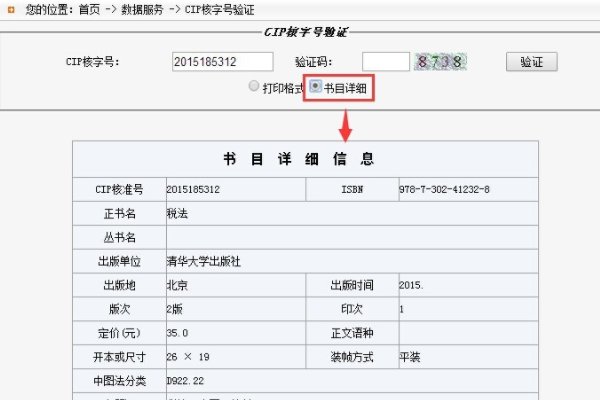Click the 书目详细信息 table heading
Screen dimensions: 600x400
(x=298, y=159)
